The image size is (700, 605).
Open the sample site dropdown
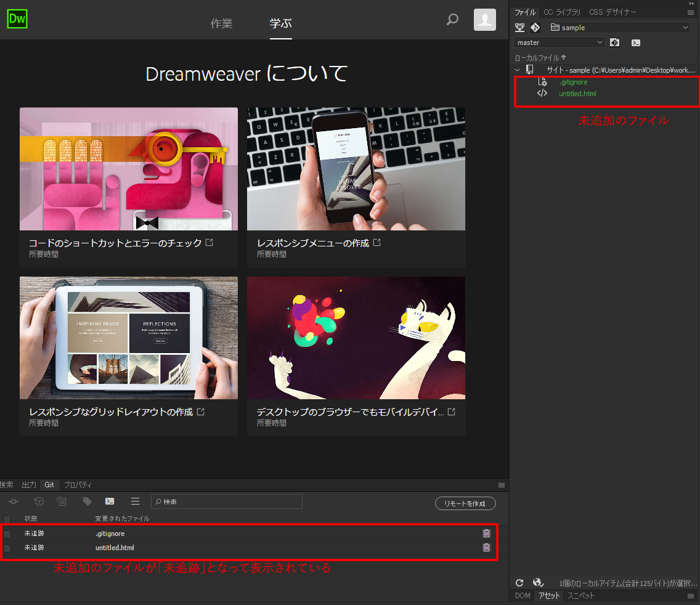point(619,28)
